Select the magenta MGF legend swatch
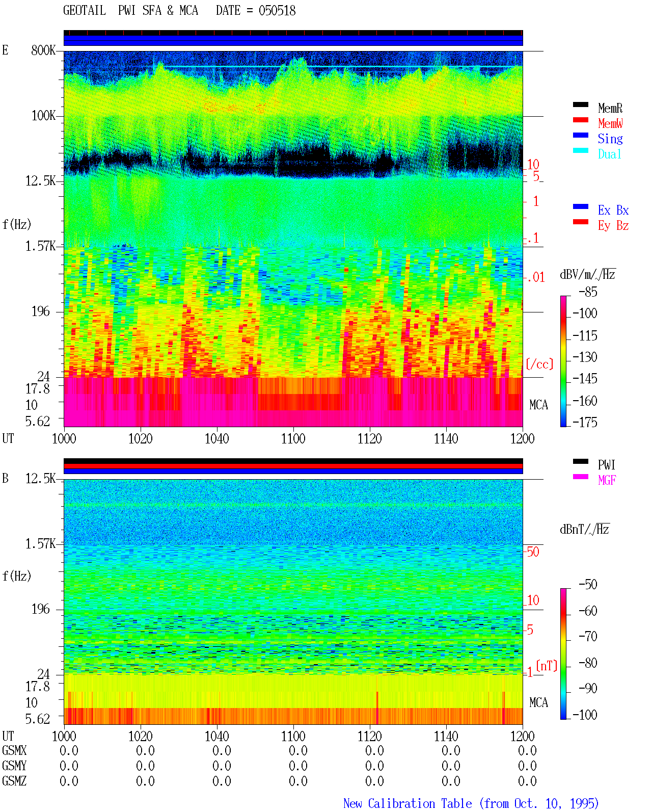The height and width of the screenshot is (812, 652). coord(580,477)
